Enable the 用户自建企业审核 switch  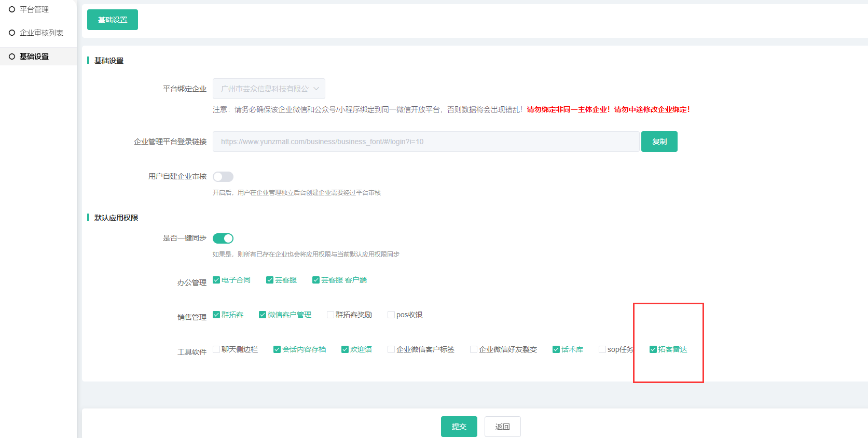[223, 177]
